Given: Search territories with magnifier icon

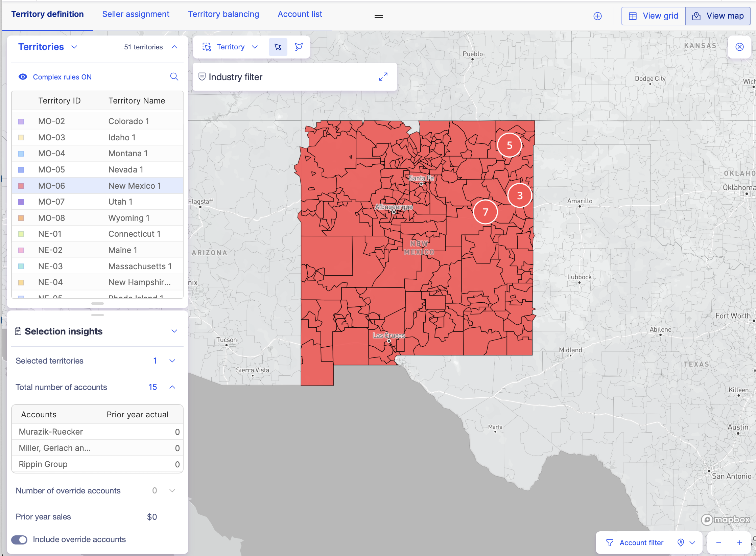Looking at the screenshot, I should [174, 77].
